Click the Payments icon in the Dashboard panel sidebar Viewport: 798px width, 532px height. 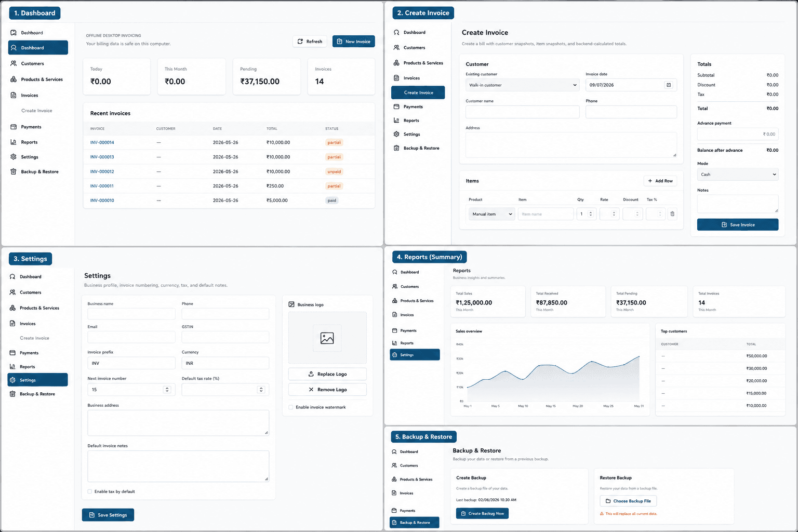tap(14, 127)
